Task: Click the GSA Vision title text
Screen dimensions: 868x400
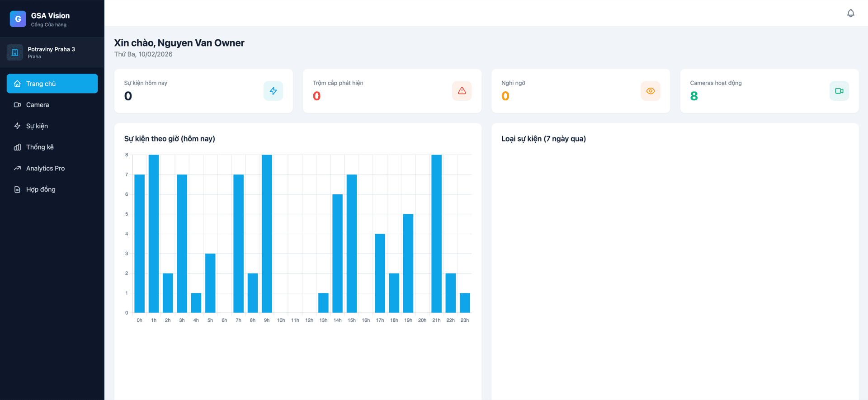Action: click(x=50, y=16)
